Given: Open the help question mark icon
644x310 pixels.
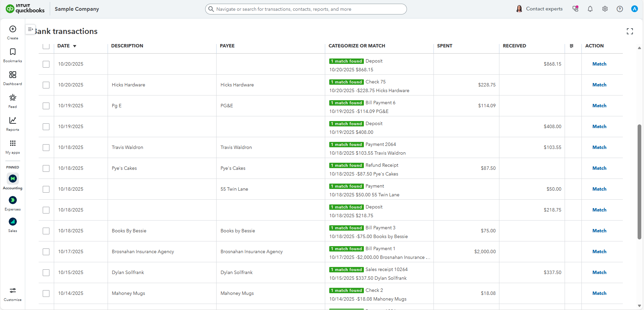Looking at the screenshot, I should [619, 9].
